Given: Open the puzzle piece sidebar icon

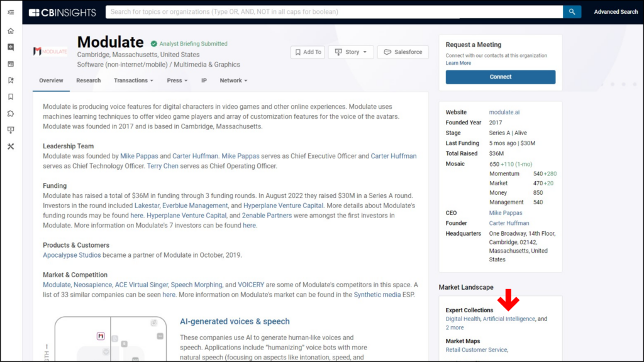Looking at the screenshot, I should point(11,113).
